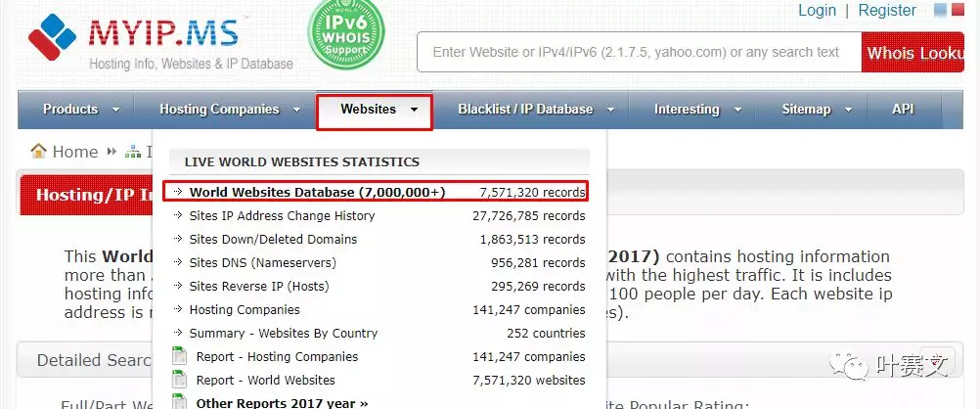Open the Sitemap dropdown menu
This screenshot has height=409, width=980.
816,110
